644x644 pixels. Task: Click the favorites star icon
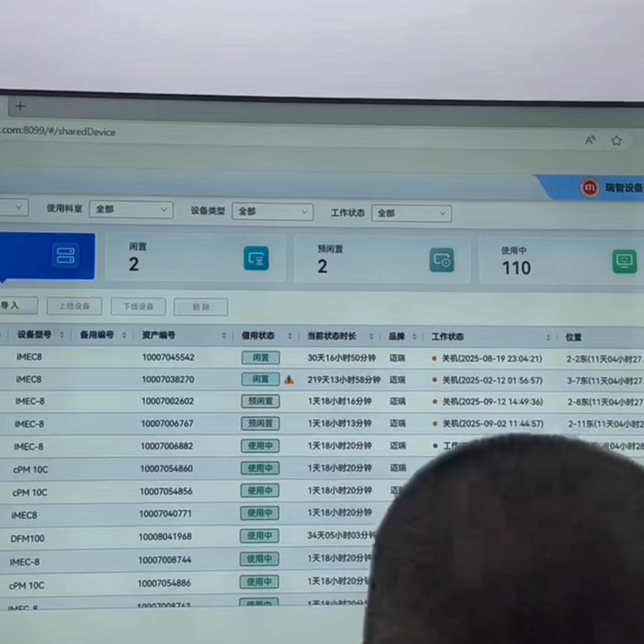(616, 141)
